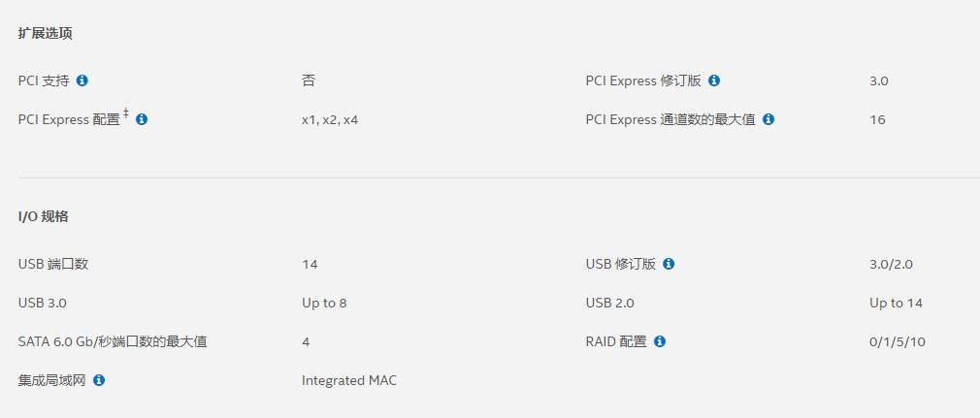Screen dimensions: 980x418
Task: Open the USB 修订版 info icon
Action: tap(670, 264)
